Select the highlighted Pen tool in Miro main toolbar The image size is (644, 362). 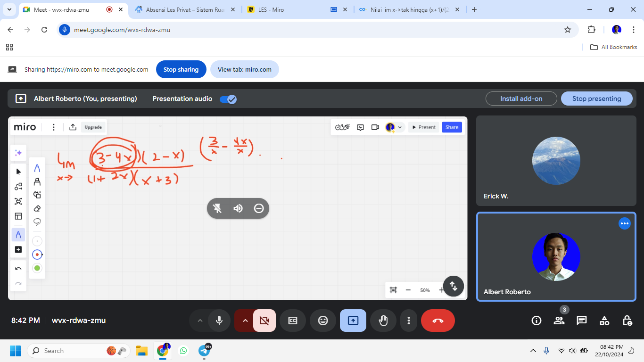click(x=18, y=235)
